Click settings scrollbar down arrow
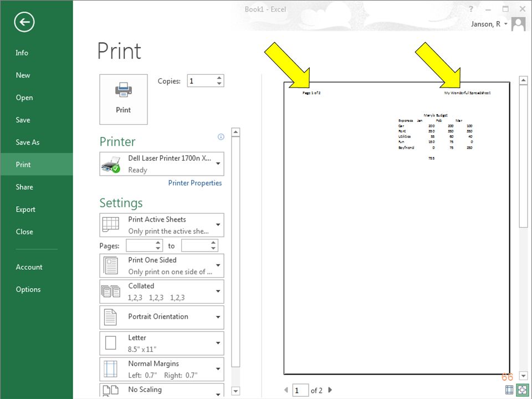Image resolution: width=532 pixels, height=399 pixels. pyautogui.click(x=236, y=391)
